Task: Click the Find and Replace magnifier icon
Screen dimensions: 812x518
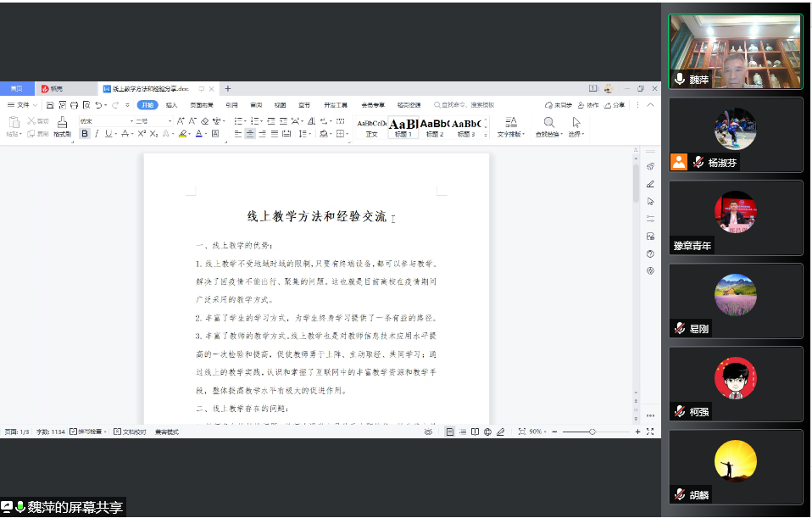Action: pos(548,123)
